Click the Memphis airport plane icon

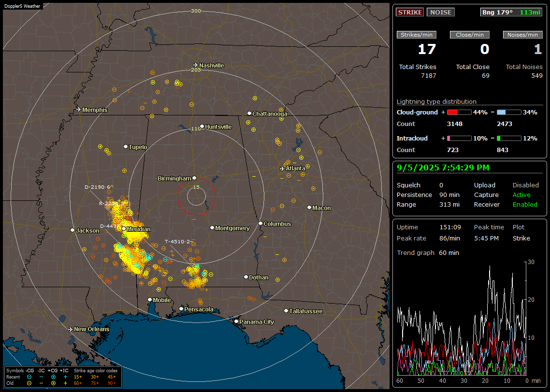[79, 110]
